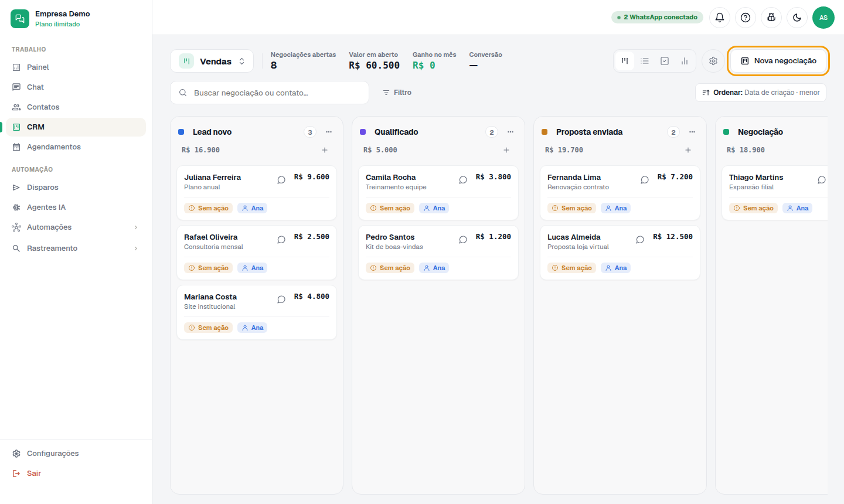Open chat bubble on Pedro Santos card
844x504 pixels.
[x=463, y=240]
